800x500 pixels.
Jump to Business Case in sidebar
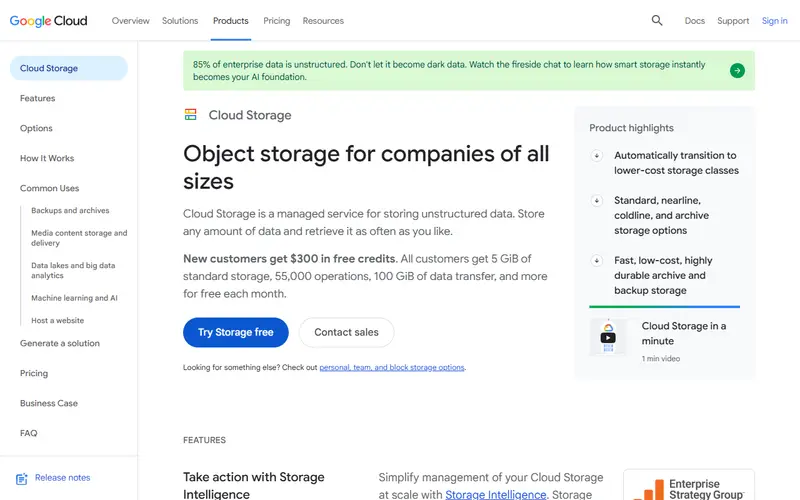tap(49, 403)
